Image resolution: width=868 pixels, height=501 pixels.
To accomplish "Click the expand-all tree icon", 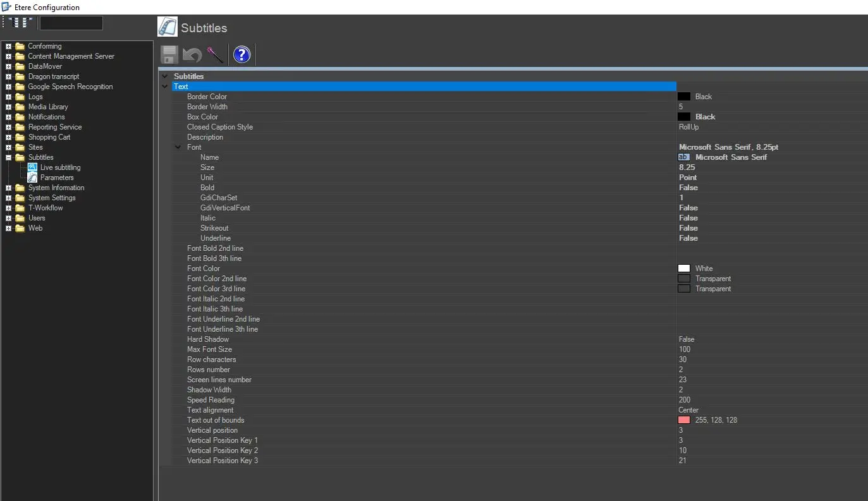I will (x=13, y=23).
